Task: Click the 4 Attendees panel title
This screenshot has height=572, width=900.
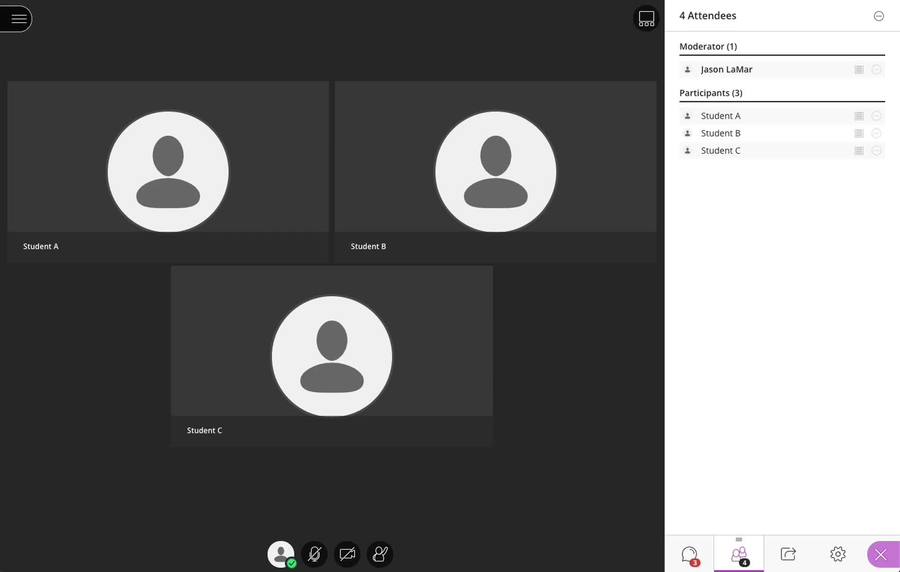Action: point(708,16)
